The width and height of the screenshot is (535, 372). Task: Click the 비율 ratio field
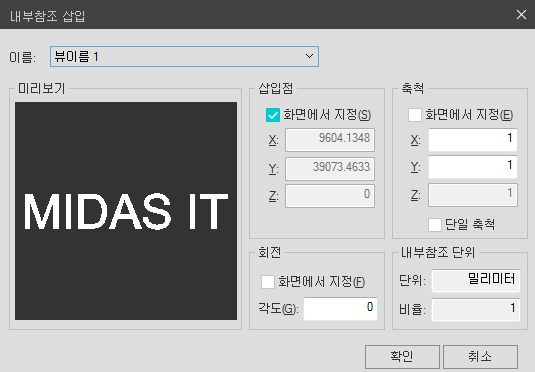click(x=476, y=310)
